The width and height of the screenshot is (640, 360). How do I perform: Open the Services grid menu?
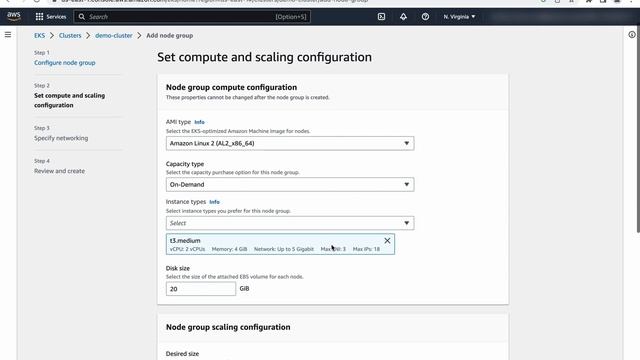(51, 17)
